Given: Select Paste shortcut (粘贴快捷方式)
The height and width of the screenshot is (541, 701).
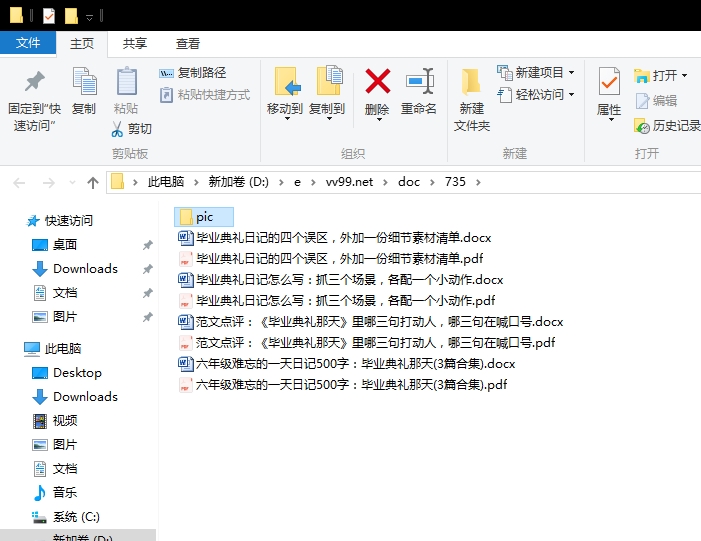Looking at the screenshot, I should [x=205, y=95].
